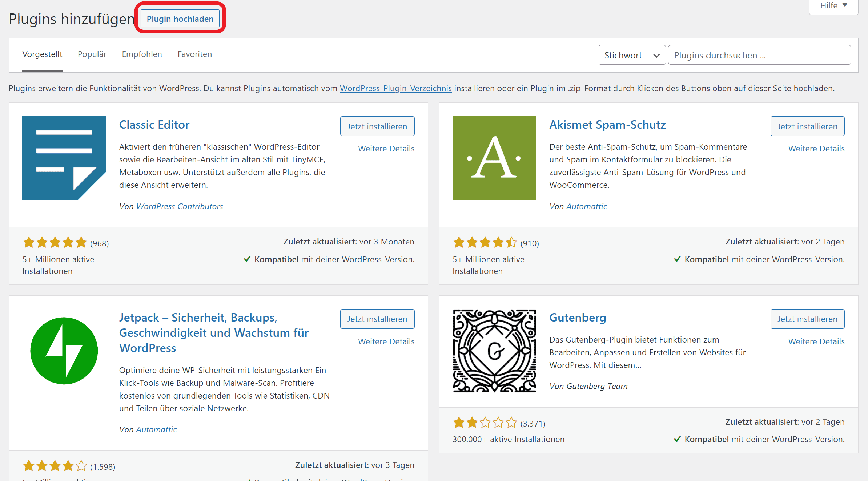868x481 pixels.
Task: Click the Gutenberg plugin icon
Action: point(494,351)
